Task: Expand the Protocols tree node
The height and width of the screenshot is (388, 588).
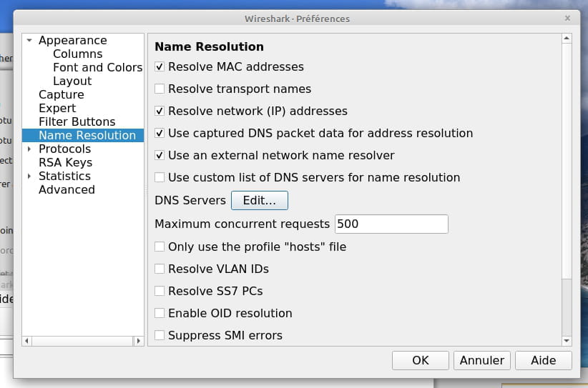Action: pos(29,149)
